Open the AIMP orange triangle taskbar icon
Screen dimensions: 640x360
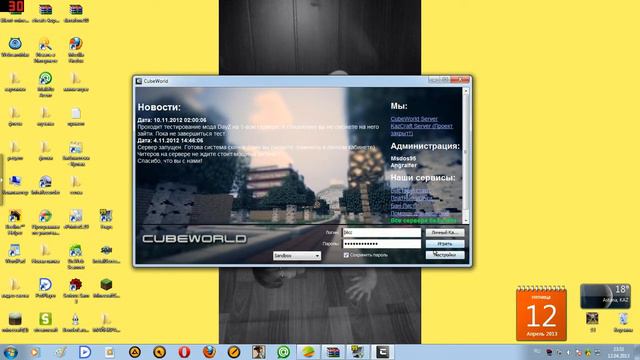click(x=135, y=352)
